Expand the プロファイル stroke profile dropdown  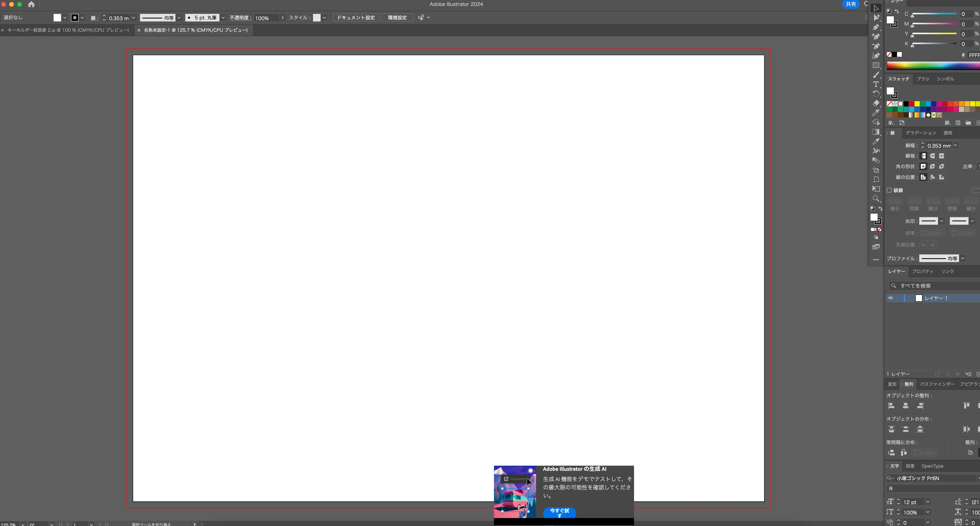click(963, 258)
